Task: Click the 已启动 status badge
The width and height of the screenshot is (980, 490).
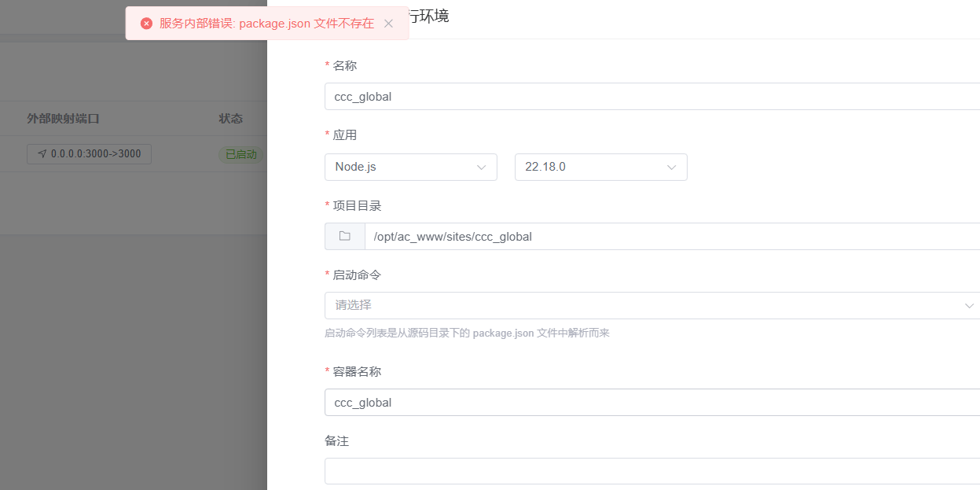Action: click(x=241, y=154)
